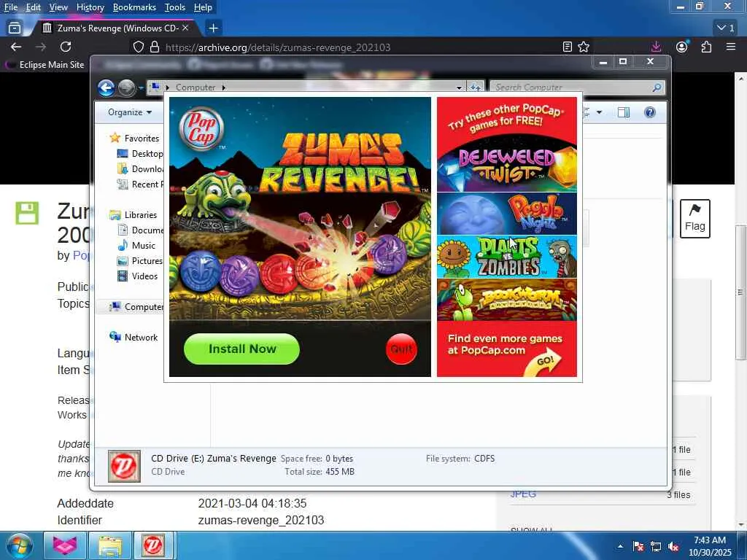
Task: Open a new Firefox tab
Action: (x=214, y=28)
